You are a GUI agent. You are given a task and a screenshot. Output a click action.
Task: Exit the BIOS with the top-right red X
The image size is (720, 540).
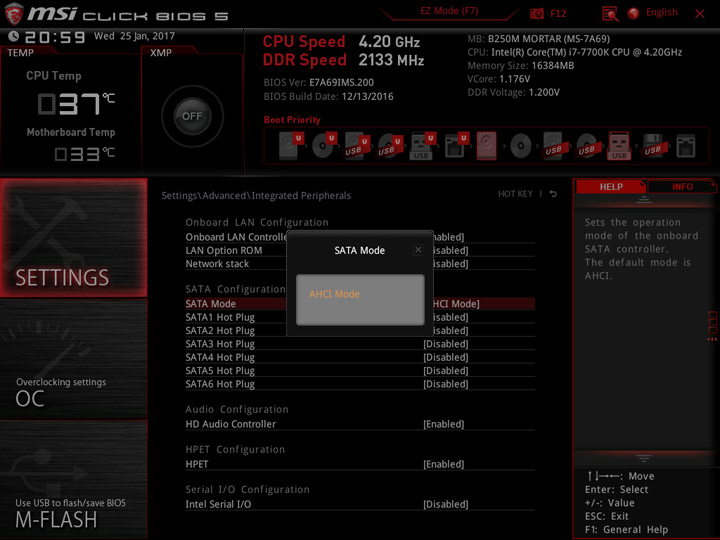[x=700, y=14]
